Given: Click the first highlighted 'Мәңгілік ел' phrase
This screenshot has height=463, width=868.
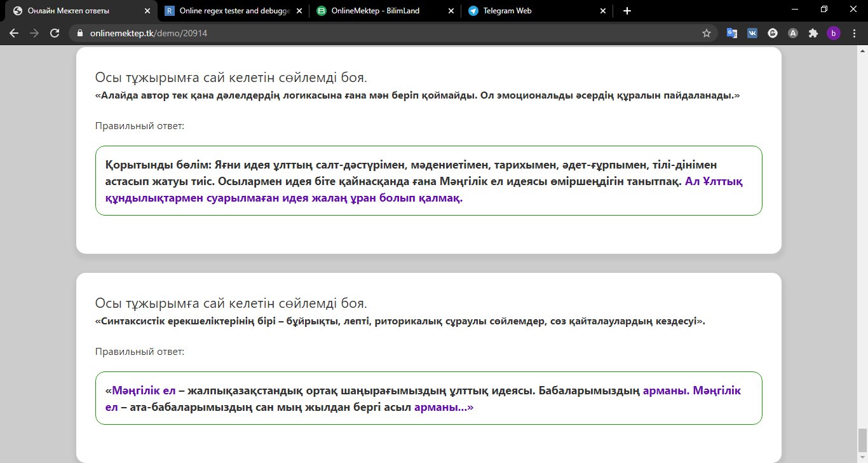Looking at the screenshot, I should pos(144,390).
